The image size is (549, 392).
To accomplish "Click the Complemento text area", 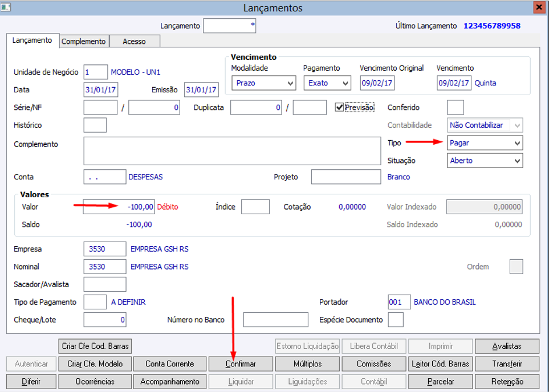I will pos(232,151).
